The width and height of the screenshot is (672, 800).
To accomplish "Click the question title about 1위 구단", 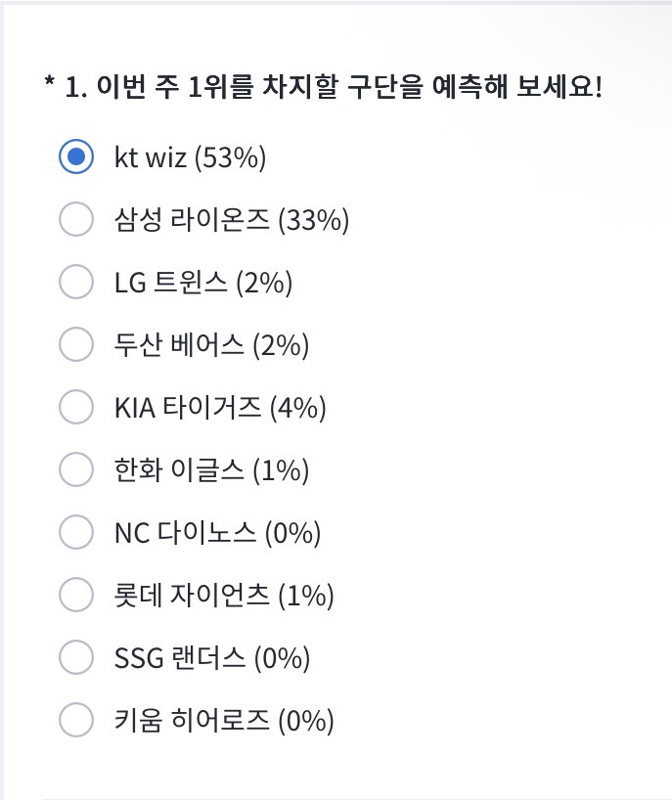I will (x=324, y=86).
